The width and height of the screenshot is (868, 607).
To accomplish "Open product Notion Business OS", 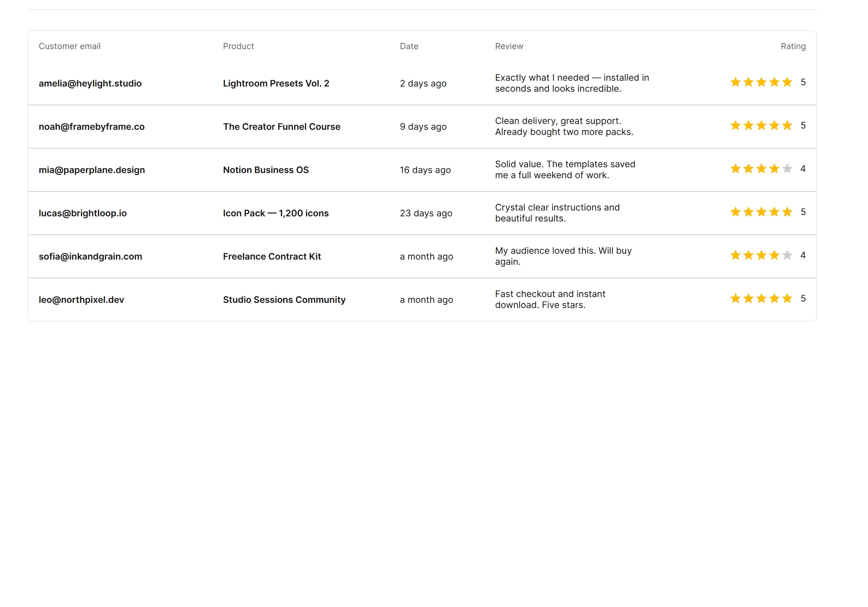I will tap(266, 170).
